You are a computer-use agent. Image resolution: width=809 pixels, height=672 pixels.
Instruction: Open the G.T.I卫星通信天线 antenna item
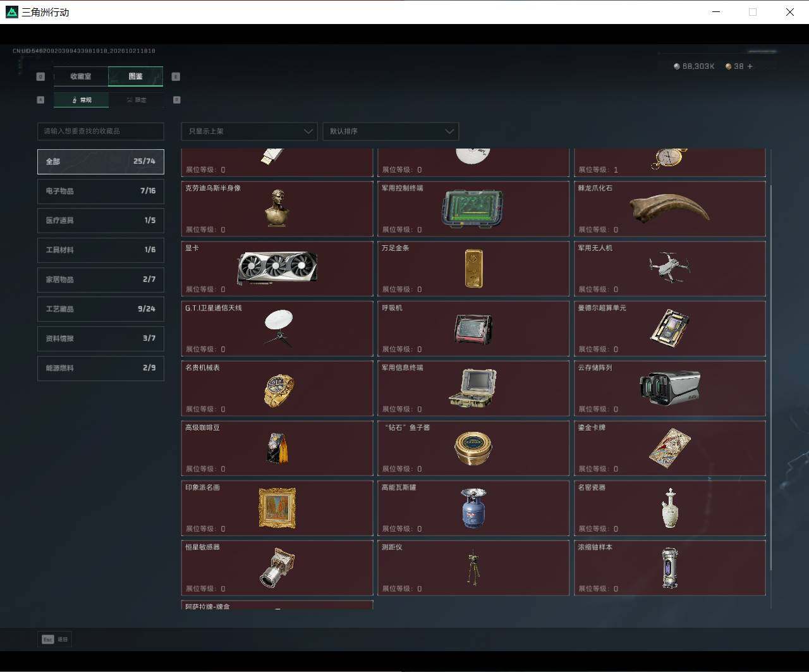click(277, 329)
